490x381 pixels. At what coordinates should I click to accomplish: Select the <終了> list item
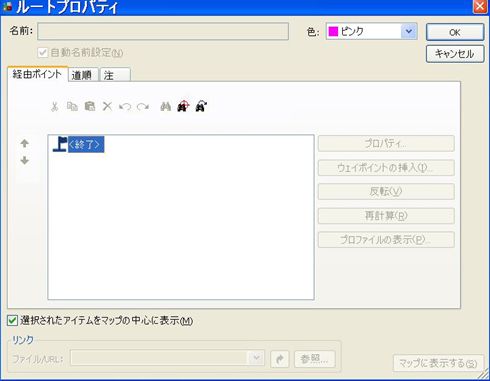pos(86,144)
